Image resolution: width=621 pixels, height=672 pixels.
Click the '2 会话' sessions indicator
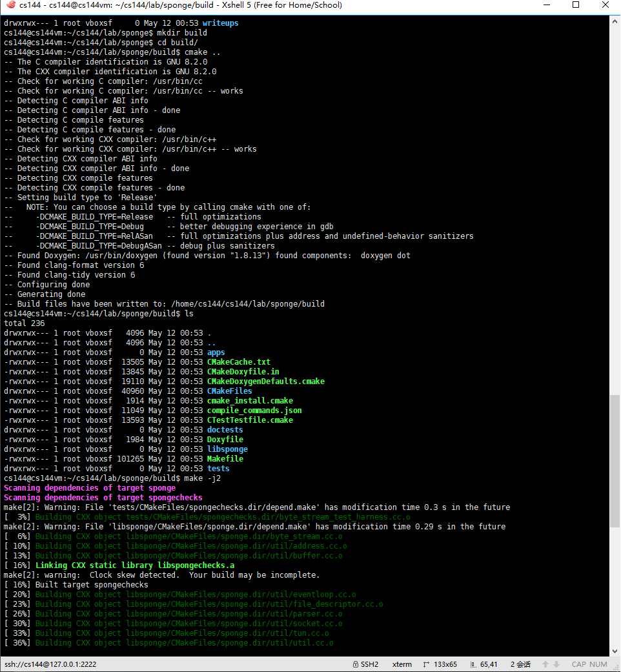coord(520,664)
